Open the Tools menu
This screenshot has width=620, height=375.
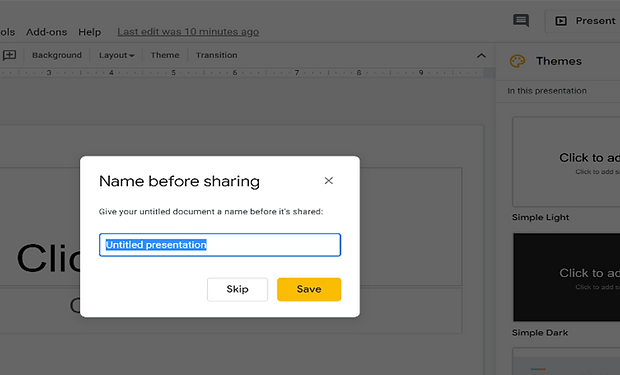click(x=8, y=32)
